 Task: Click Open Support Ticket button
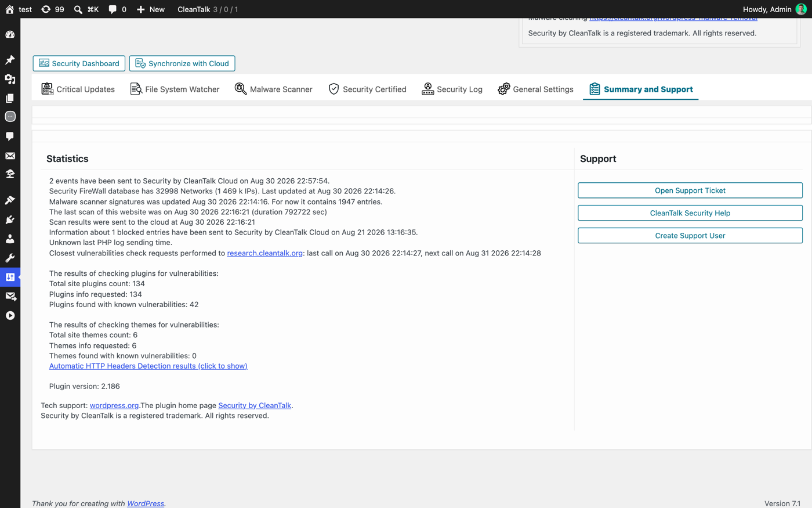pos(690,190)
